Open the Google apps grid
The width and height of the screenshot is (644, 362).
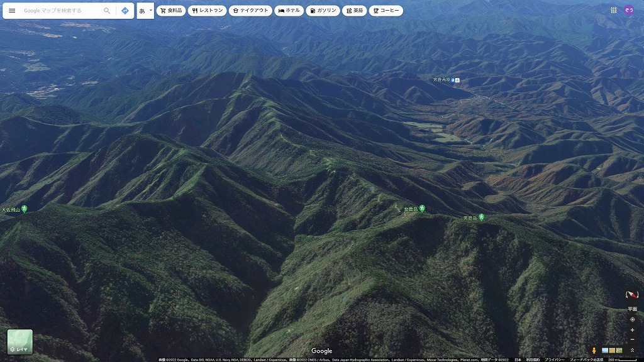coord(614,10)
